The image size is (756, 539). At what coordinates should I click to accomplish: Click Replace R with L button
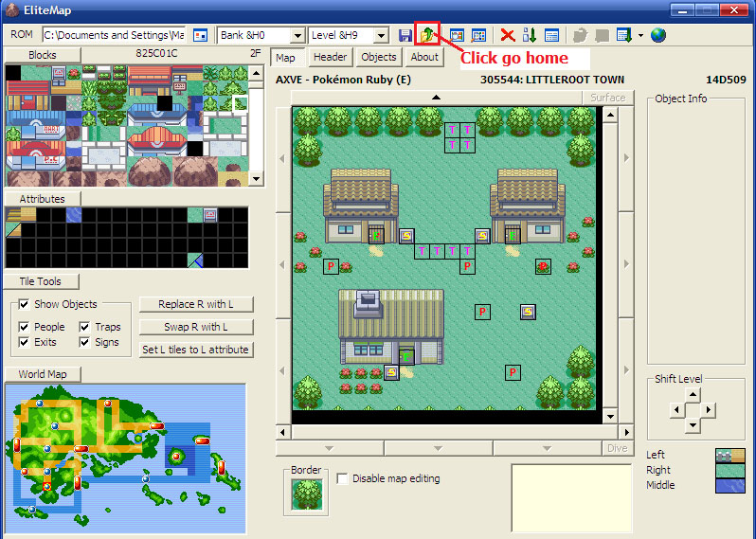[x=196, y=305]
